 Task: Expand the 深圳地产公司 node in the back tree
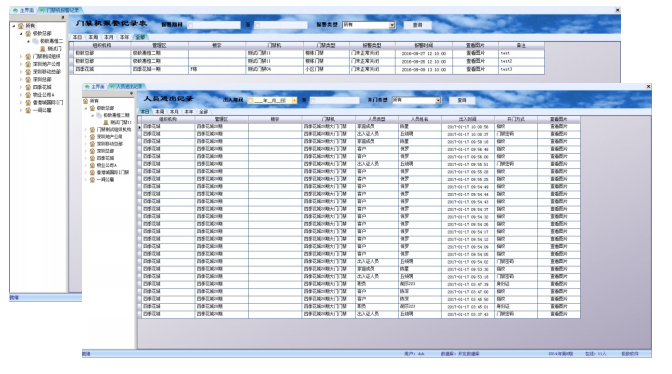(x=21, y=64)
